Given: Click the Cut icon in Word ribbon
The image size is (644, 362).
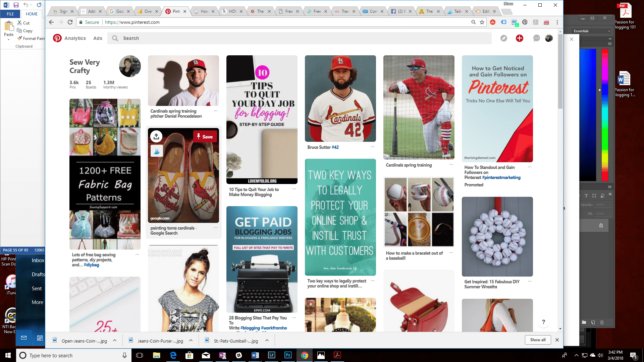Looking at the screenshot, I should tap(19, 23).
